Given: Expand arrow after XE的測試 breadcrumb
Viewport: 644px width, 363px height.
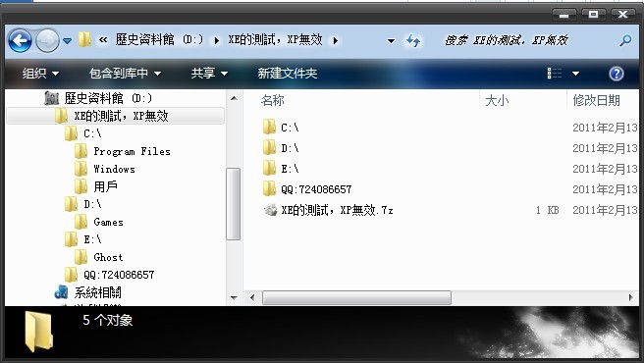Looking at the screenshot, I should [x=336, y=40].
